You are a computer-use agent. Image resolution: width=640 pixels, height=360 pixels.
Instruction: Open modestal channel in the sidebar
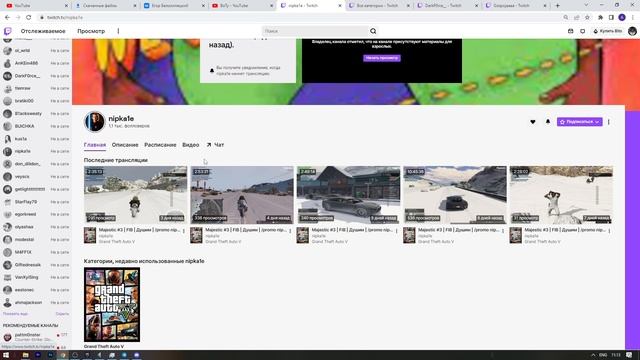(x=36, y=240)
